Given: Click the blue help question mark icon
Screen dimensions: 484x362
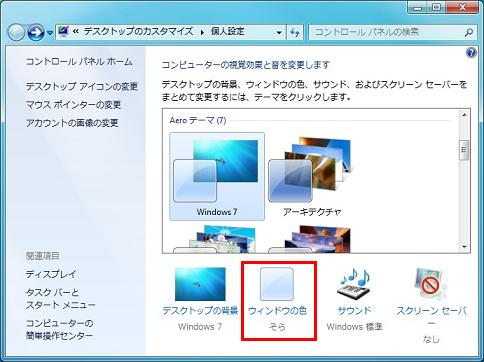Looking at the screenshot, I should click(x=471, y=53).
